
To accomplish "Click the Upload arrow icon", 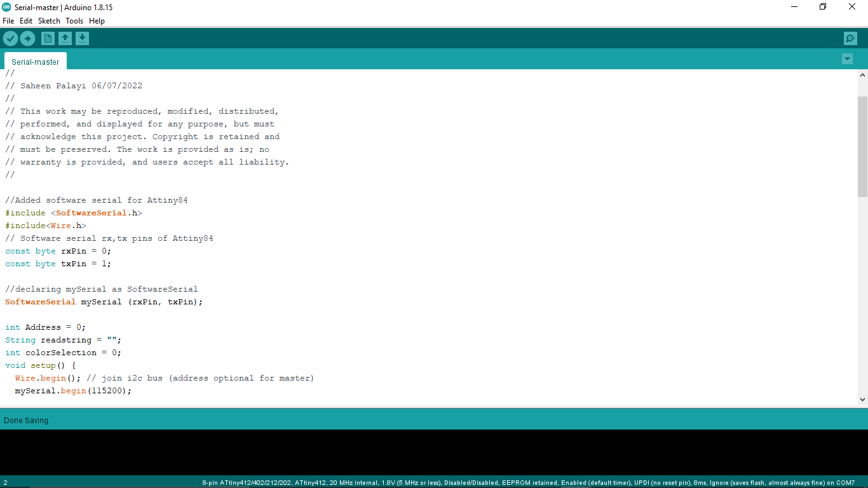I will click(x=27, y=39).
